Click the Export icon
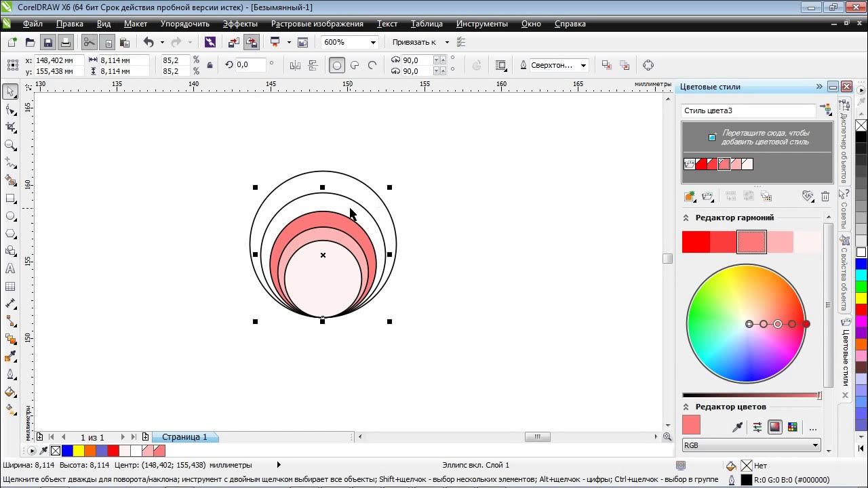The width and height of the screenshot is (868, 488). coord(252,42)
